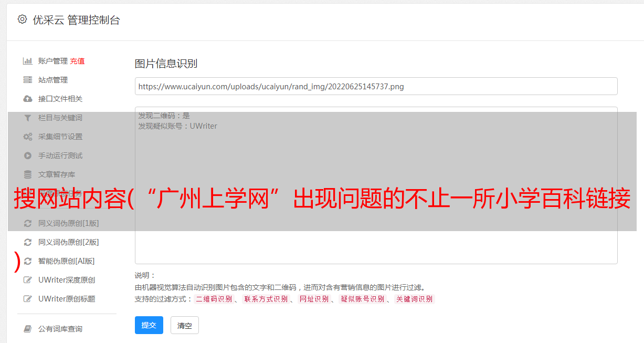Open 站点管理 in the sidebar
This screenshot has width=644, height=343.
[53, 80]
